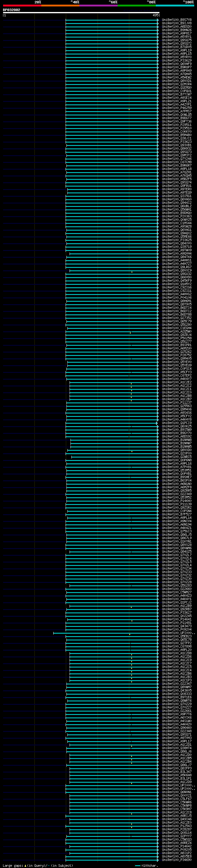The image size is (197, 868).
Task: Open hit UniRef100_B9GY70
Action: pos(177,433)
